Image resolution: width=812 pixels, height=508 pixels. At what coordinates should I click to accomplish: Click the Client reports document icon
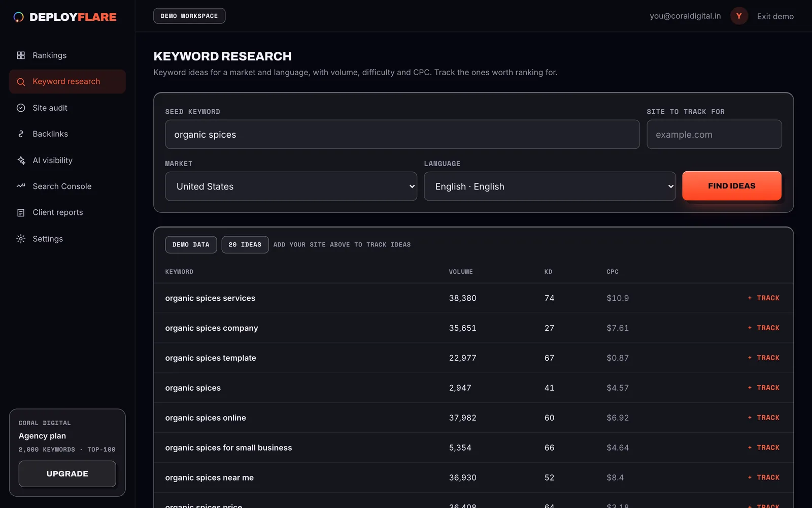tap(21, 213)
